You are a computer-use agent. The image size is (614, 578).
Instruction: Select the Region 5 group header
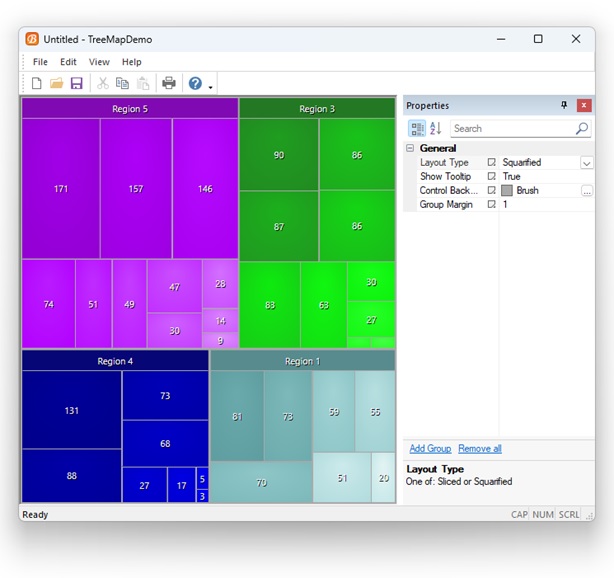point(130,108)
